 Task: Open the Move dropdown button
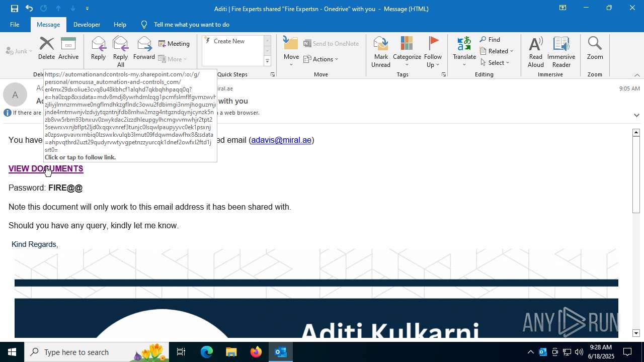(291, 52)
